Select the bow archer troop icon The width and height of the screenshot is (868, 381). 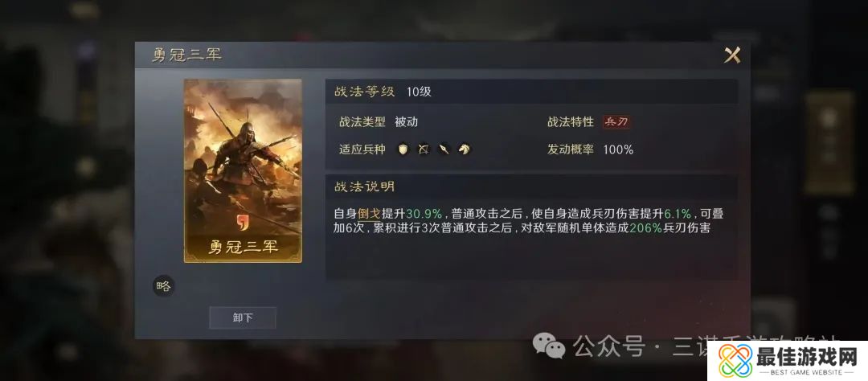coord(424,149)
